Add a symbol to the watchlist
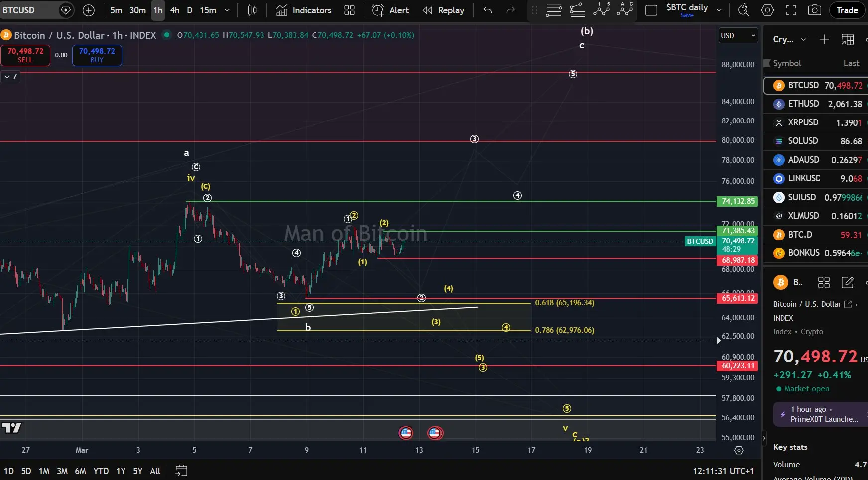 (x=824, y=39)
